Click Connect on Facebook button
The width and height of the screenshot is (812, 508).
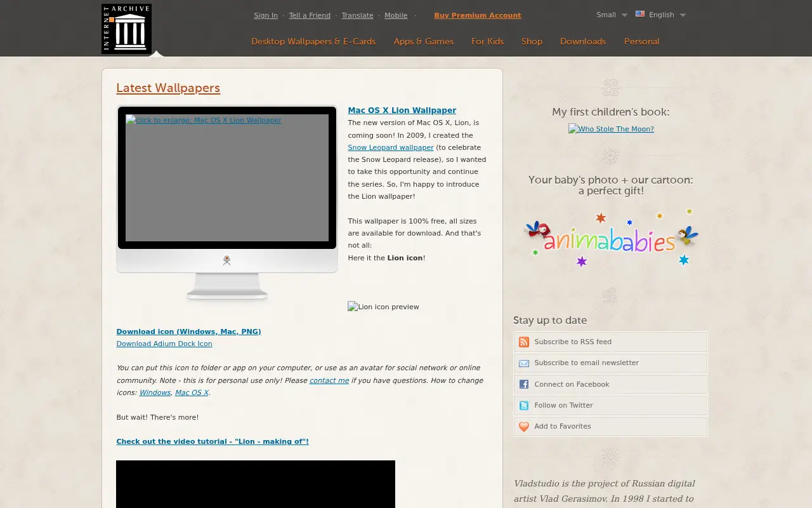click(610, 384)
